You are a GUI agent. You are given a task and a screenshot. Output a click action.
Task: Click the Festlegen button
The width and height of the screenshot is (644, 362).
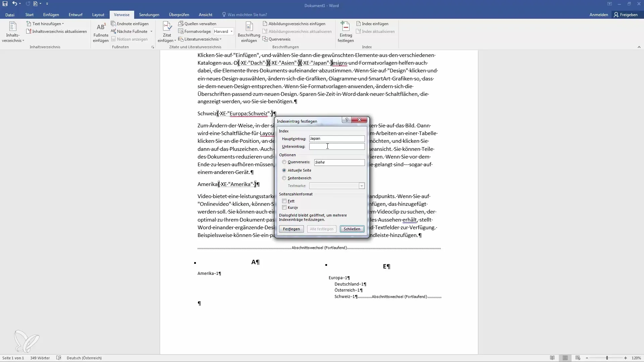[291, 229]
